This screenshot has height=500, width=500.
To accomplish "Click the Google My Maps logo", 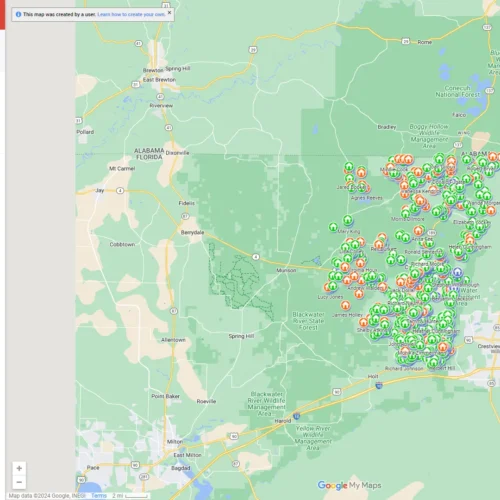I will [x=349, y=485].
